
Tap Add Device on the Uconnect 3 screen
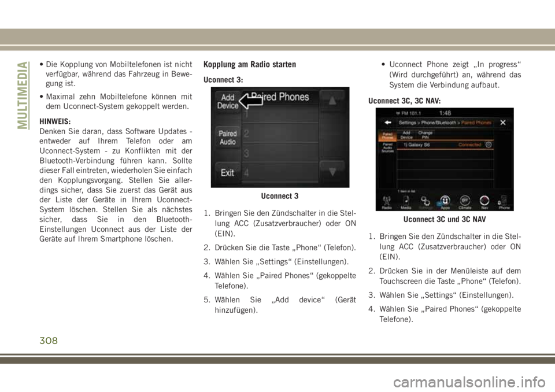point(227,101)
